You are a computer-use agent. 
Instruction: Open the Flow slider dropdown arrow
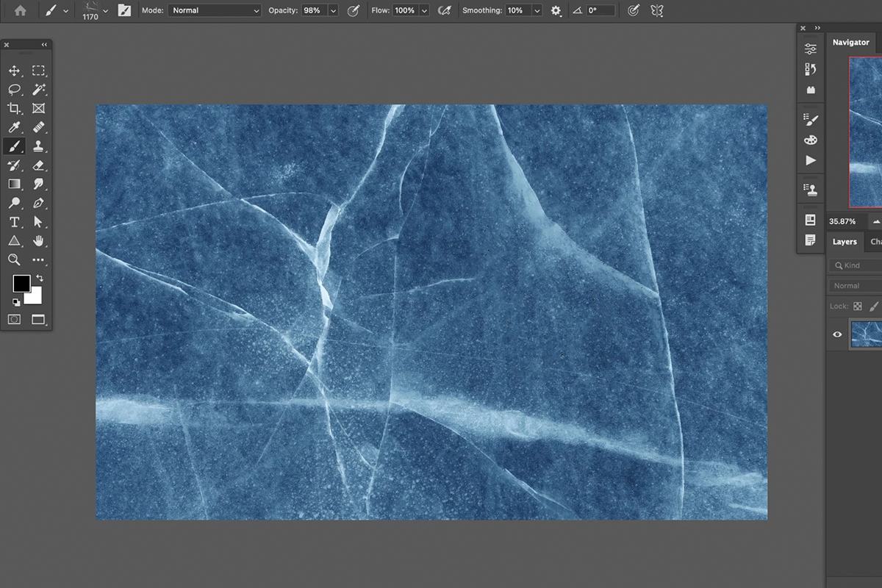point(425,11)
